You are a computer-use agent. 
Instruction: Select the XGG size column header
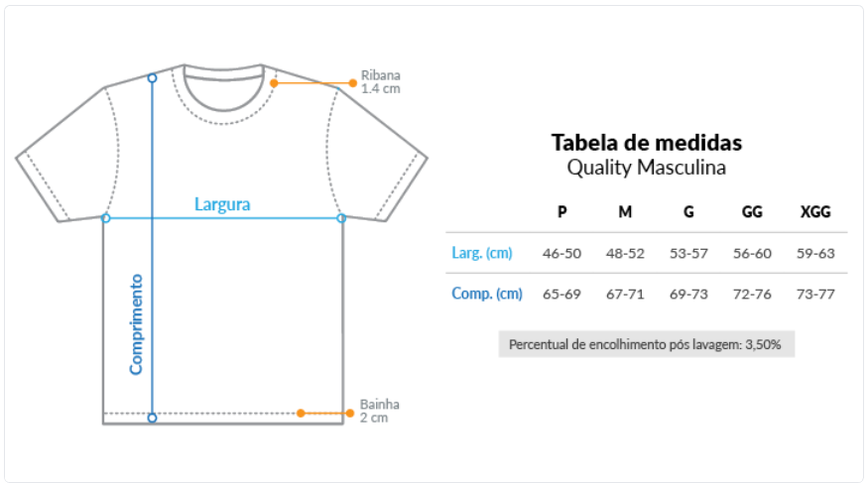(815, 212)
